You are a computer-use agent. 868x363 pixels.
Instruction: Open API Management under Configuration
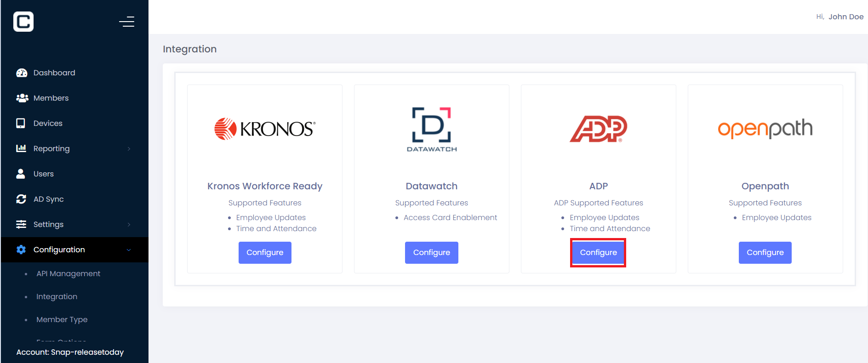pos(68,273)
